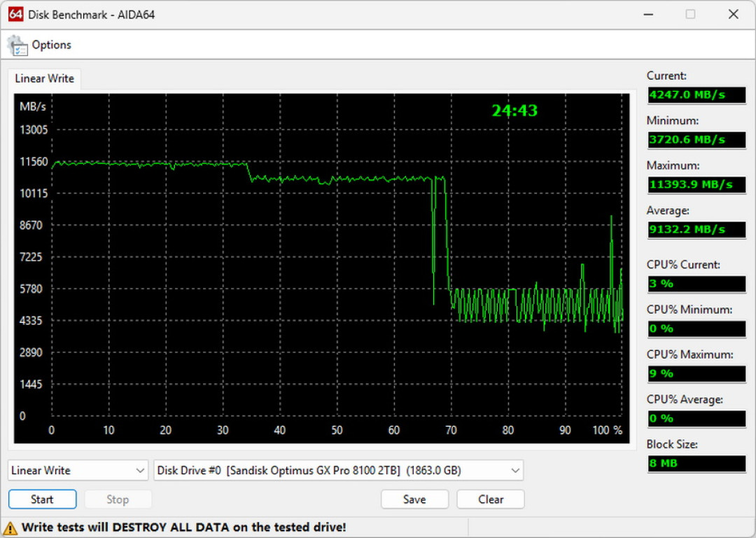The image size is (756, 538).
Task: Click the yellow warning triangle icon
Action: coord(10,528)
